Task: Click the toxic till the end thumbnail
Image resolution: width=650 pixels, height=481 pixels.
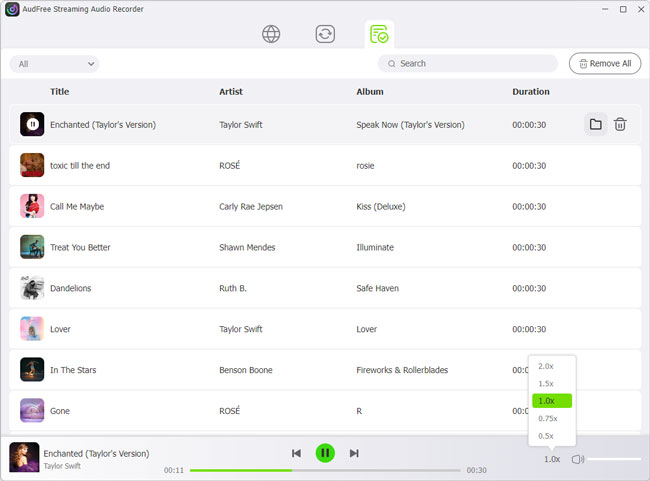Action: (x=32, y=165)
